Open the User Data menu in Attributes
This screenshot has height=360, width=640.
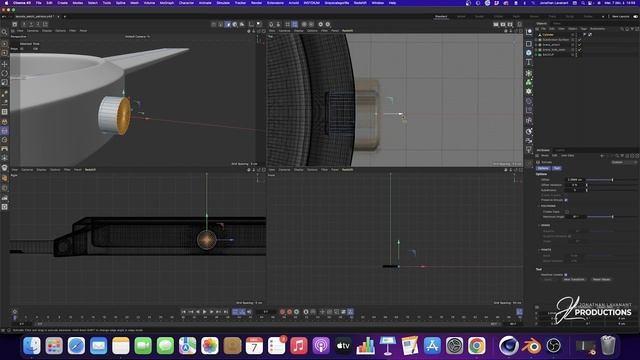(x=567, y=156)
